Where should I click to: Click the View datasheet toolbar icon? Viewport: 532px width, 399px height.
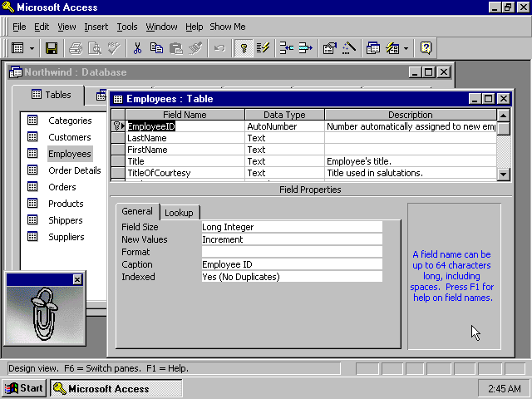[17, 48]
